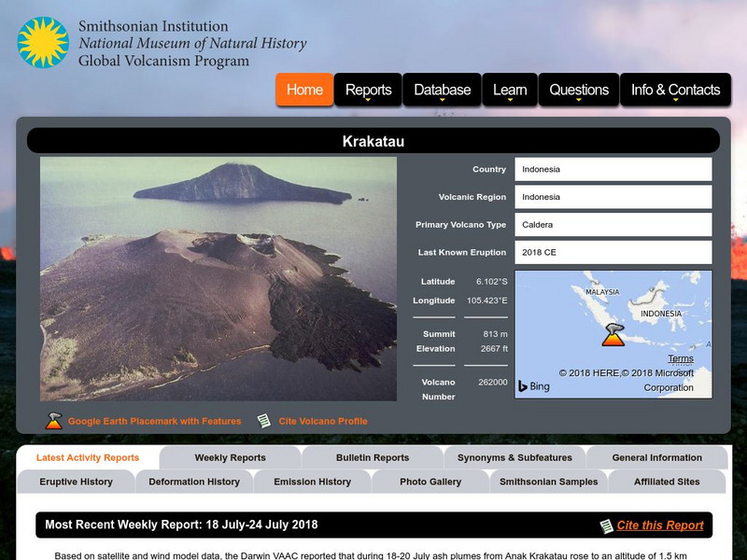Expand the Reports navigation menu
Viewport: 747px width, 560px height.
368,90
